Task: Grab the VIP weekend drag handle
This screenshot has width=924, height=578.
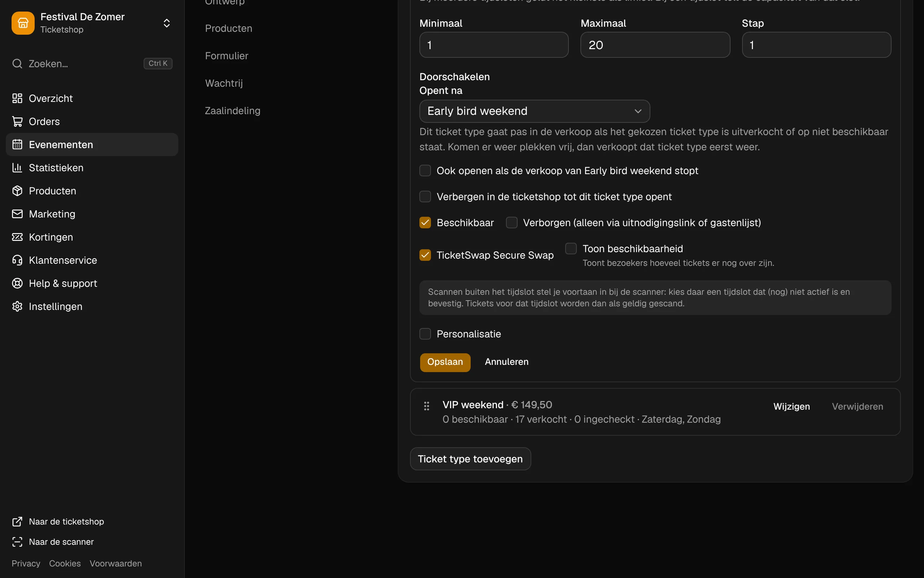Action: [427, 406]
